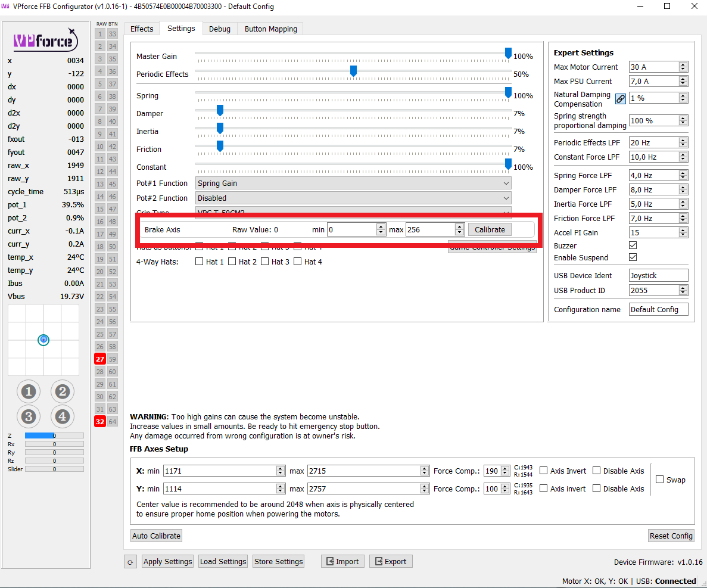Click the Periodic Effects LPF spinner arrows
This screenshot has height=588, width=707.
pyautogui.click(x=683, y=142)
